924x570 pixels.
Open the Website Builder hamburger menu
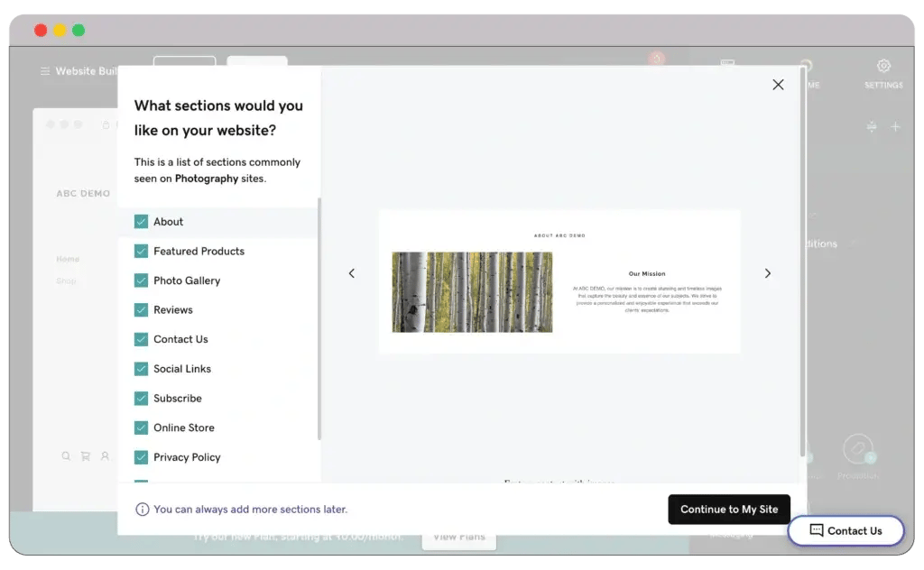[45, 71]
